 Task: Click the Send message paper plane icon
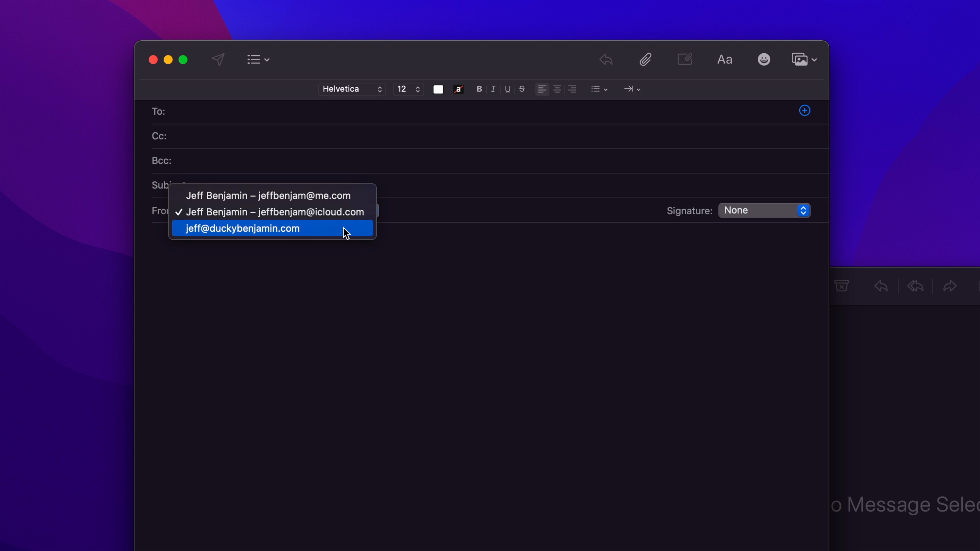(x=218, y=59)
